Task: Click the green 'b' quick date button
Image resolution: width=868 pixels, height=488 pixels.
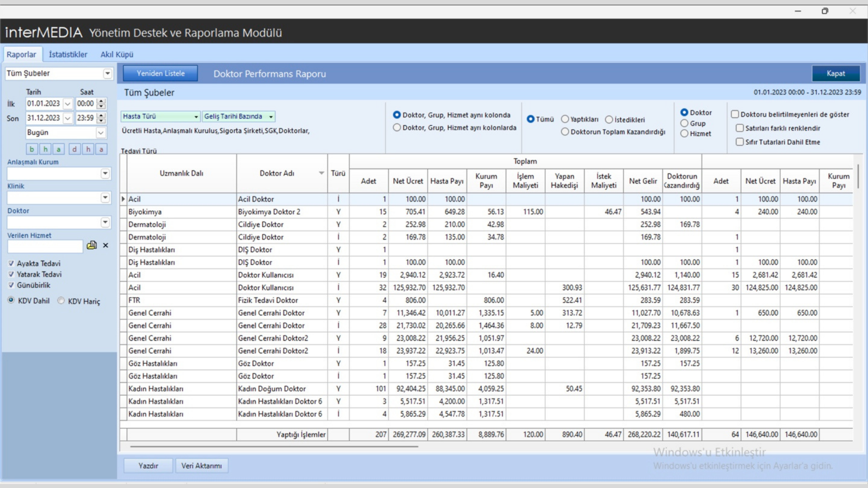Action: point(32,149)
